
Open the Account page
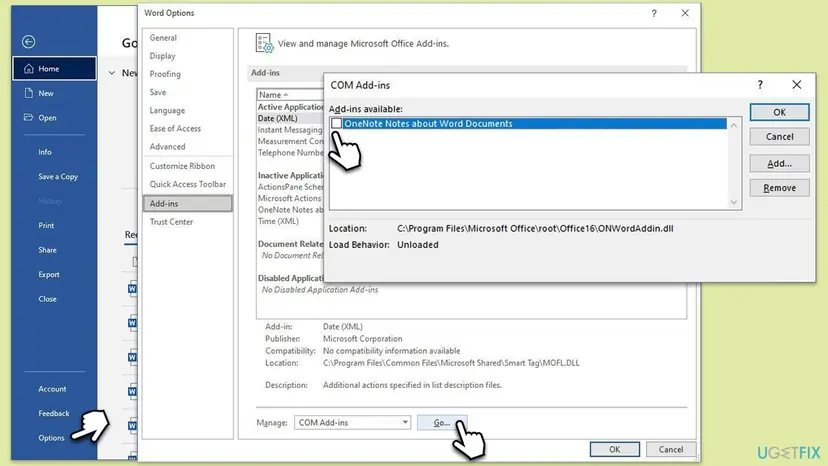(52, 389)
